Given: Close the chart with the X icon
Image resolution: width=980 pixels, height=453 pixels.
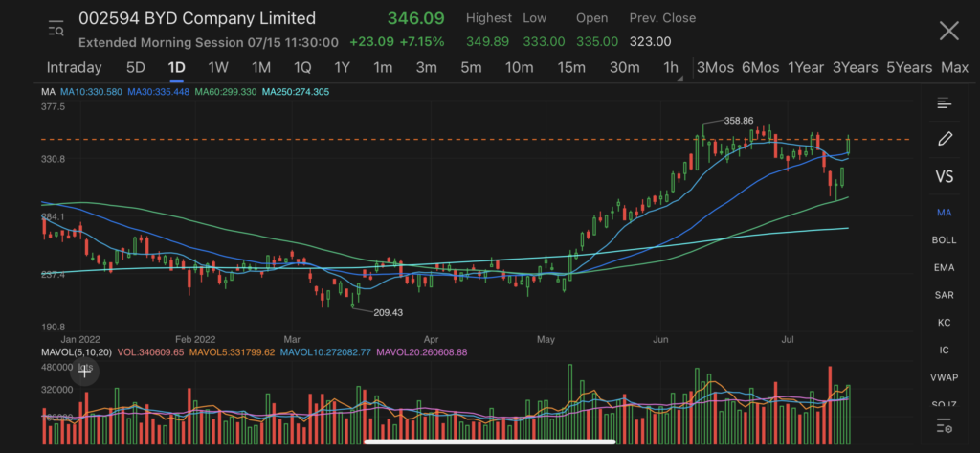Looking at the screenshot, I should (948, 30).
